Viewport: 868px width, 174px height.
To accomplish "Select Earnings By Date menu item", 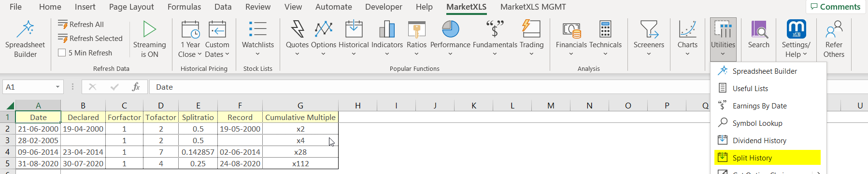I will [x=768, y=106].
